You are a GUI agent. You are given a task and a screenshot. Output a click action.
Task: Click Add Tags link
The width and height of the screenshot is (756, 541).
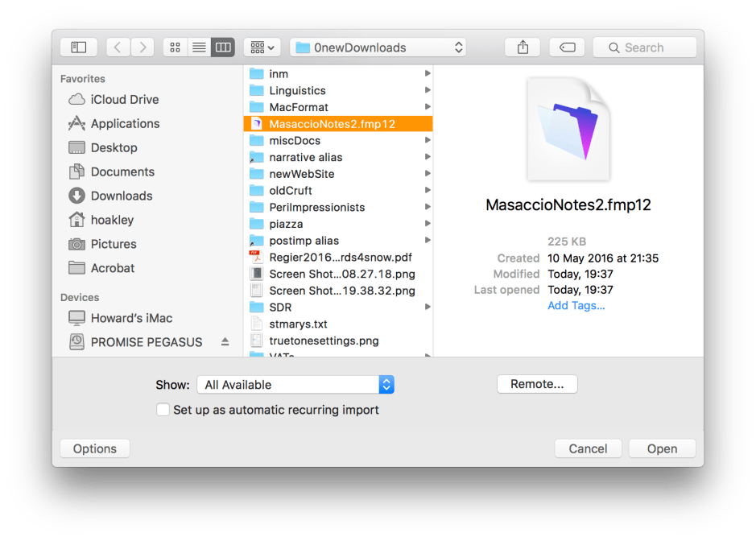(x=576, y=306)
